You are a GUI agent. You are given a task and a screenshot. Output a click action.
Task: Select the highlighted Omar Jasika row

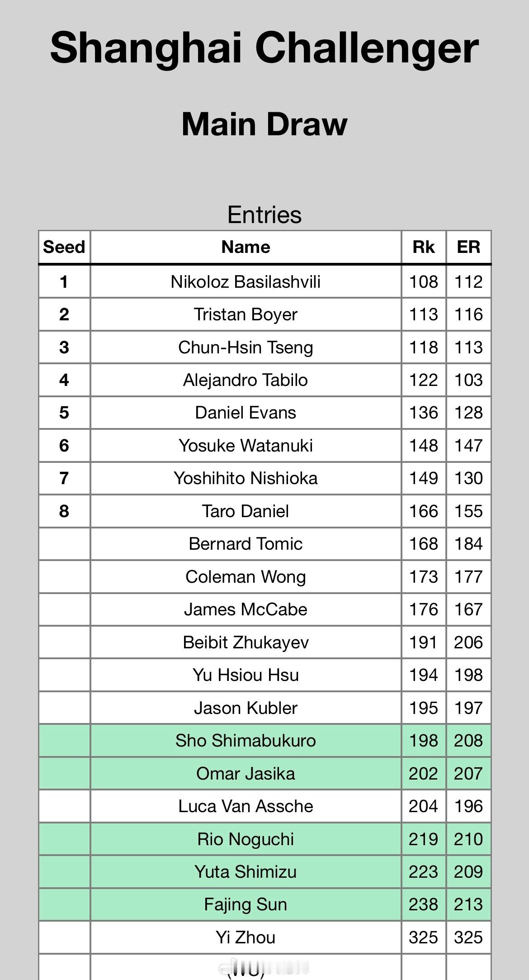point(265,774)
